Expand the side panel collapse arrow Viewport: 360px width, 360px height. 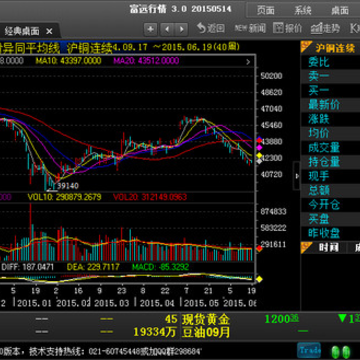point(297,176)
